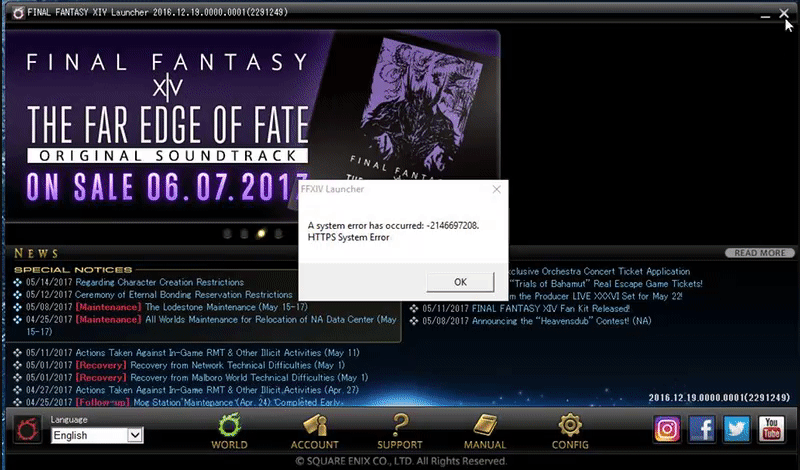The image size is (800, 470).
Task: Click version number text above social icons
Action: click(x=719, y=398)
